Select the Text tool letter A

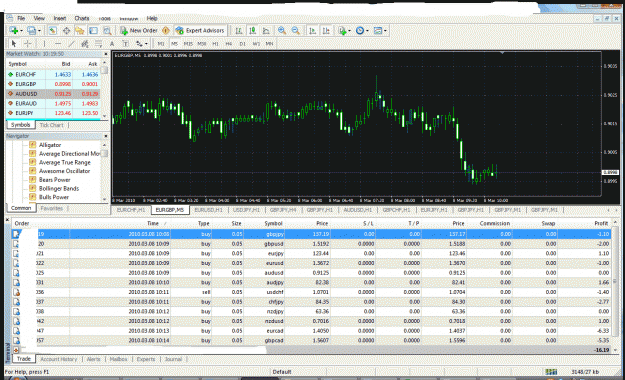pyautogui.click(x=112, y=43)
